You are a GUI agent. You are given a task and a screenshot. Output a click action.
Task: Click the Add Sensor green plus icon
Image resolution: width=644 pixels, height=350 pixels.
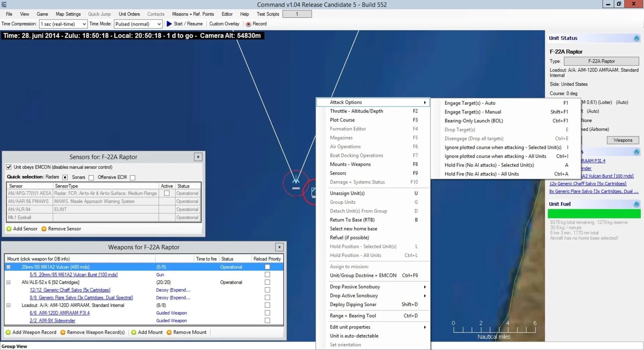point(9,229)
